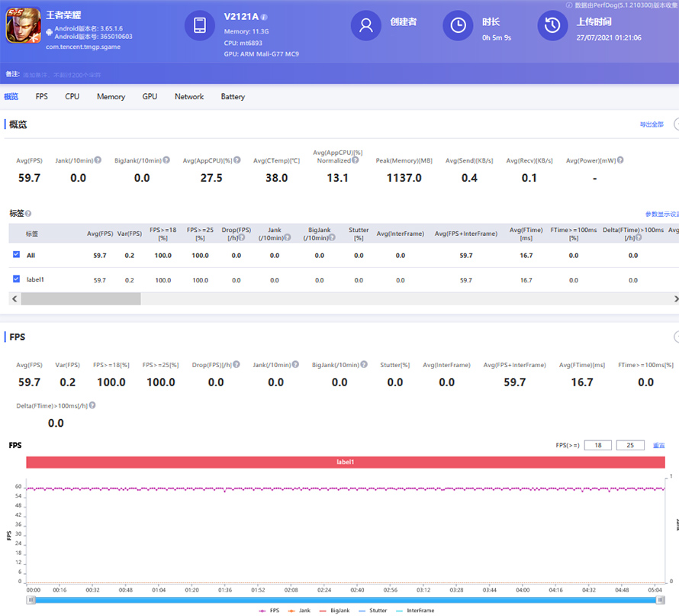This screenshot has width=679, height=616.
Task: Click the help icon beside overview BigJank(/10min)
Action: (x=166, y=160)
